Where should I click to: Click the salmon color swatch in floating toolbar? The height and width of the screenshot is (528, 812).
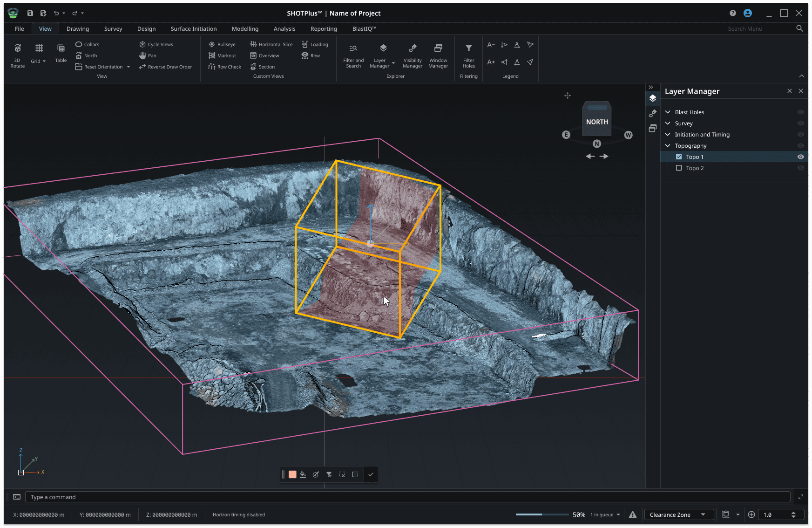pyautogui.click(x=292, y=474)
